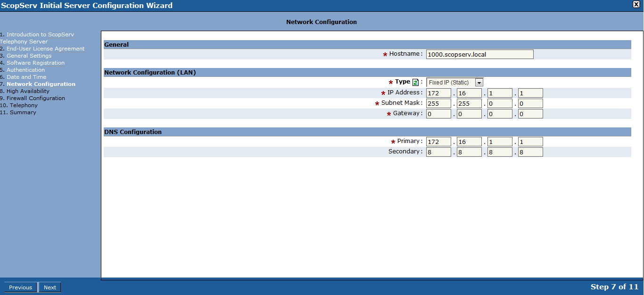Click the 'Network Configuration (LAN)' section header
Image resolution: width=644 pixels, height=295 pixels.
tap(150, 73)
